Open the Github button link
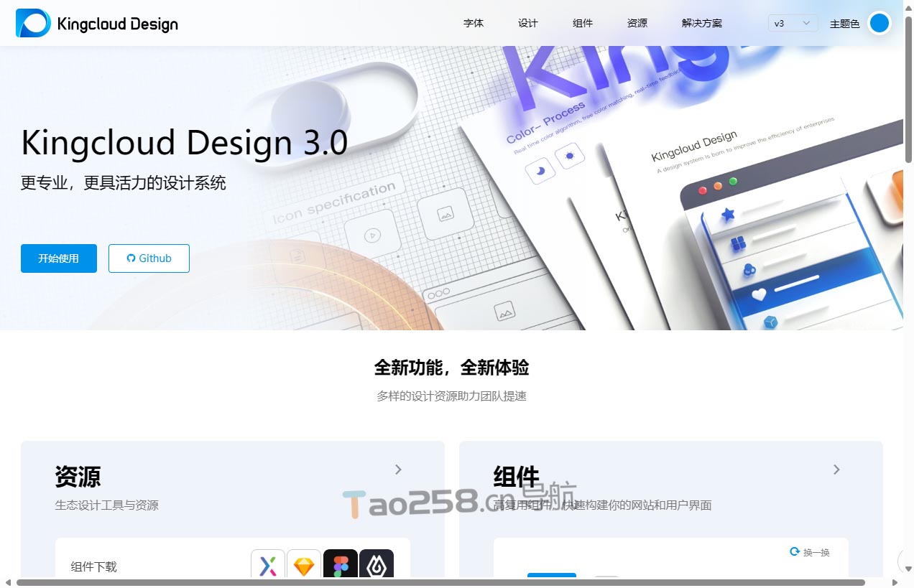This screenshot has height=588, width=914. pyautogui.click(x=149, y=258)
